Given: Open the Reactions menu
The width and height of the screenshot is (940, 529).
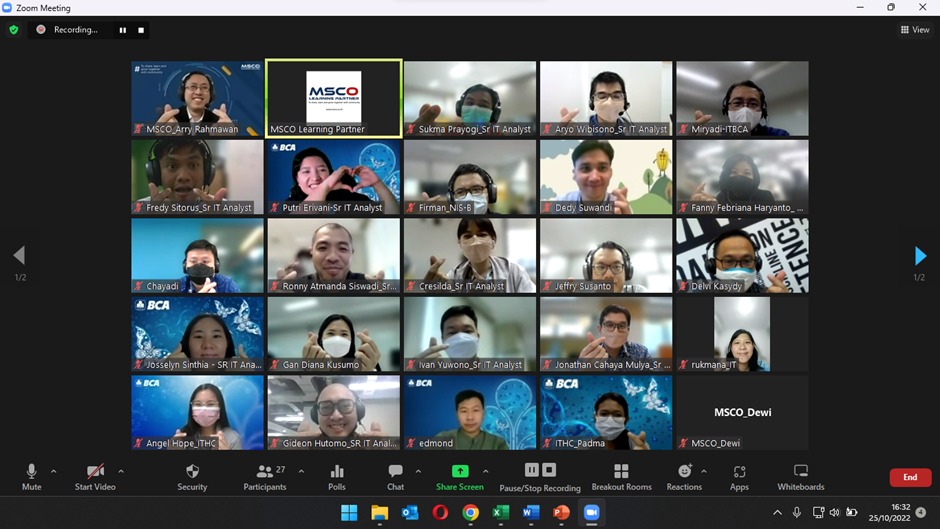Looking at the screenshot, I should pyautogui.click(x=684, y=477).
